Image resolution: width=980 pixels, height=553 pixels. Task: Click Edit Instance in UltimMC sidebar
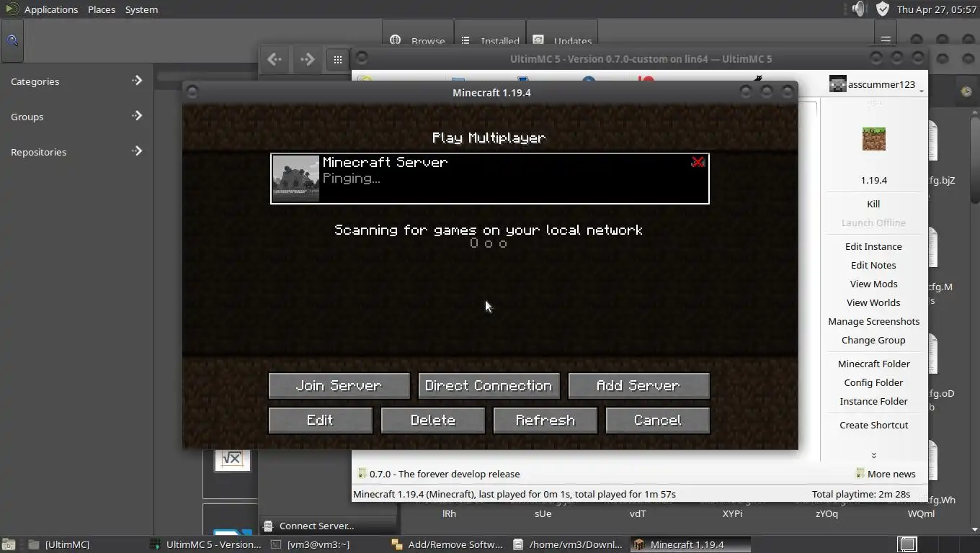coord(873,246)
